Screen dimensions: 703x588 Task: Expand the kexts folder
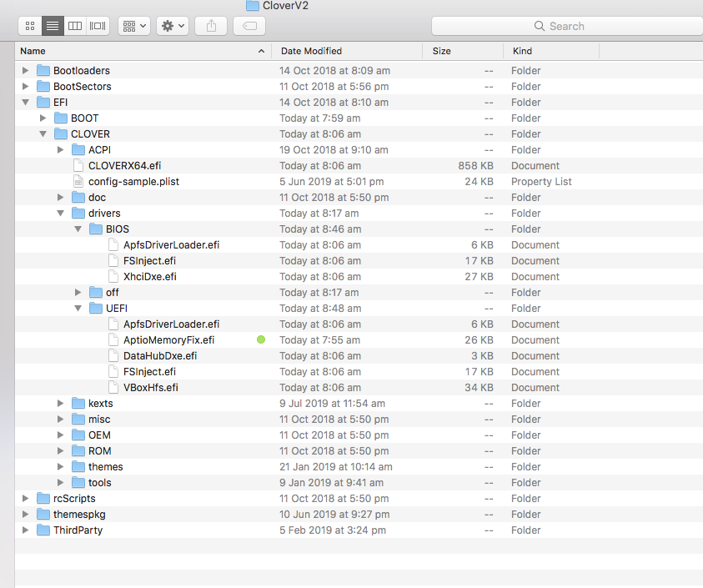pyautogui.click(x=61, y=403)
